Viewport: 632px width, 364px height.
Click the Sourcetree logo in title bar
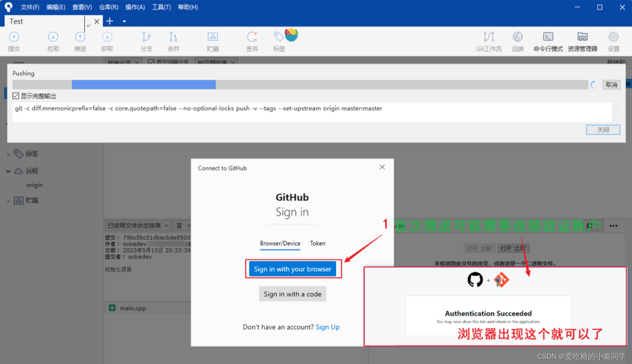pyautogui.click(x=8, y=7)
